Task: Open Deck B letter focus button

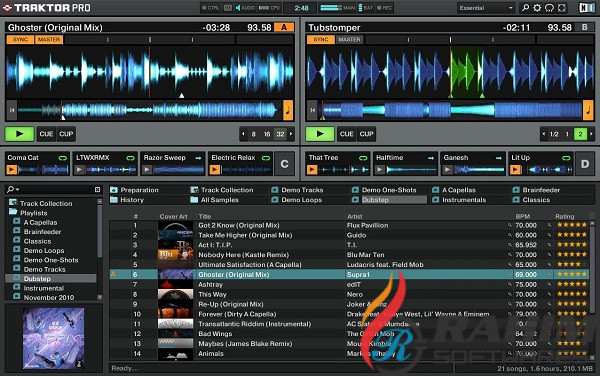Action: (585, 27)
